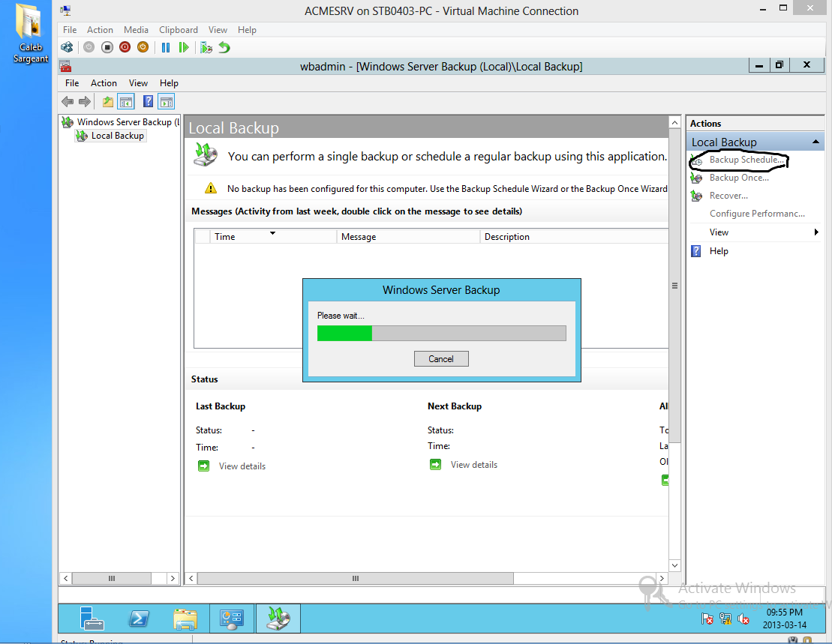Image resolution: width=832 pixels, height=644 pixels.
Task: Open the File menu of the VM Connection window
Action: pos(70,30)
